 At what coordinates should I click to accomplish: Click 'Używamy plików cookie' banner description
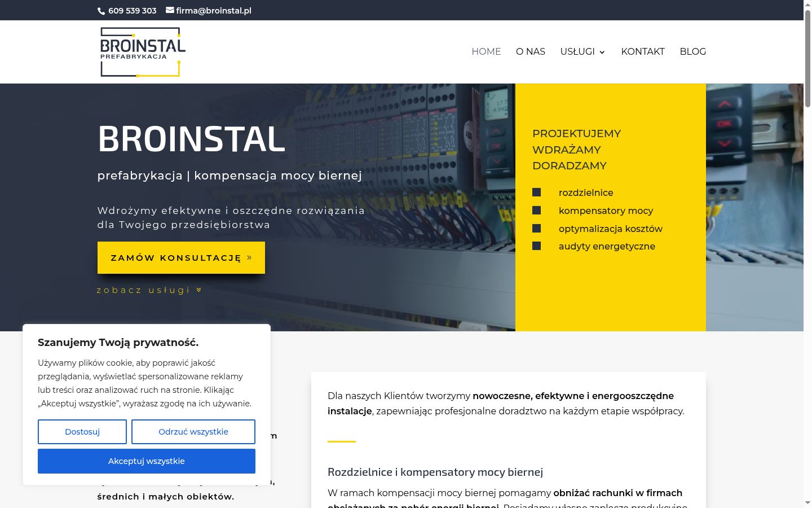(145, 383)
